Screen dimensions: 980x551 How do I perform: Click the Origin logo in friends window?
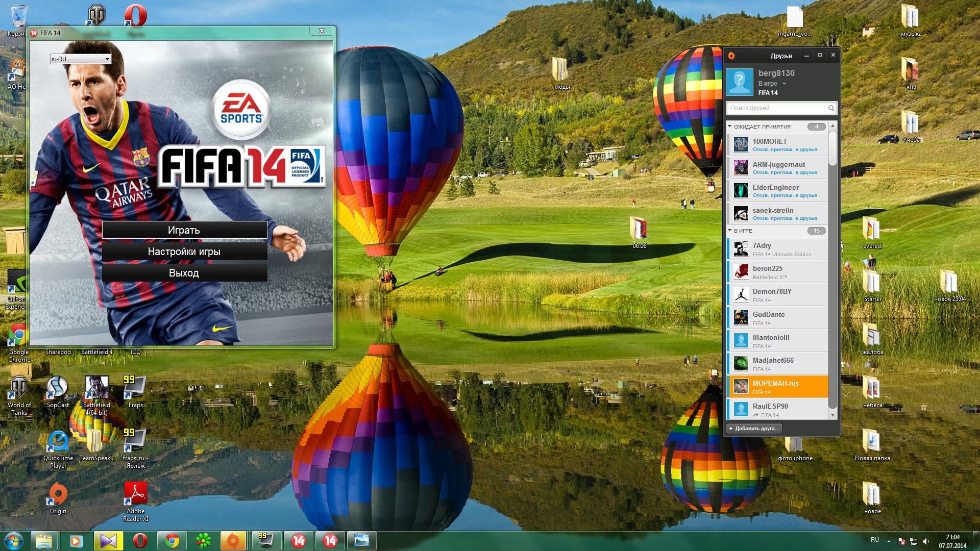tap(731, 56)
